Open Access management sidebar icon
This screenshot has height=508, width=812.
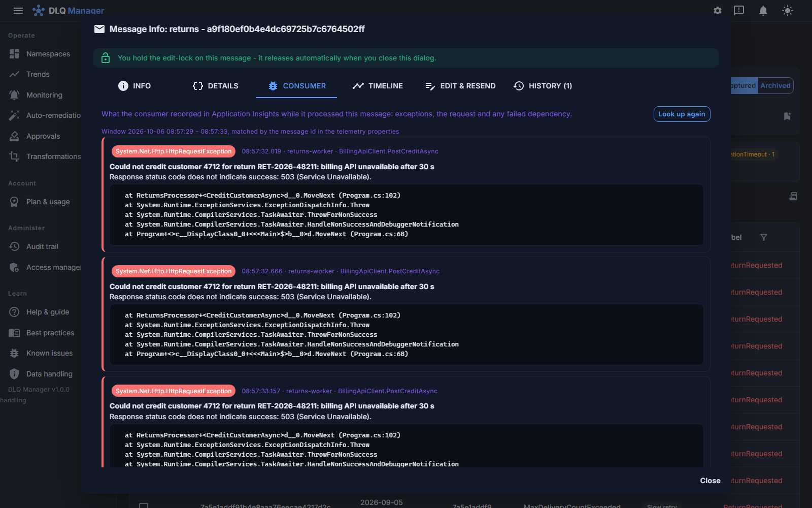14,267
